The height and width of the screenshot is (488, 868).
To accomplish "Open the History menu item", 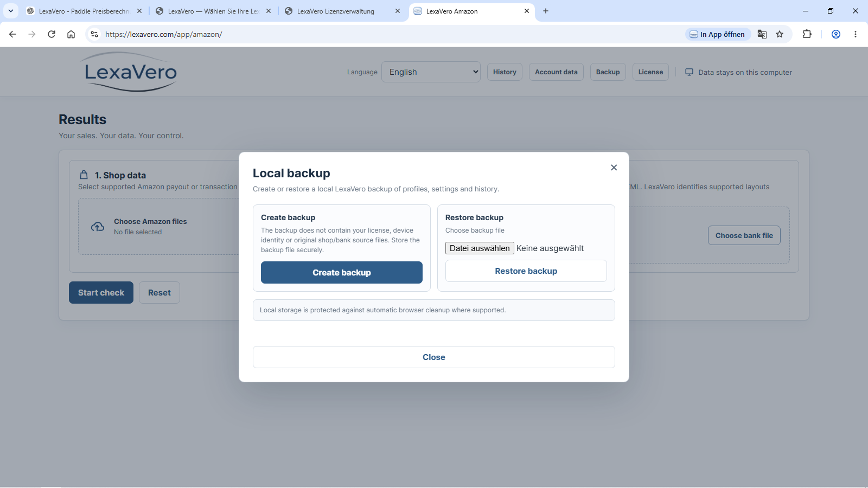I will pos(505,72).
